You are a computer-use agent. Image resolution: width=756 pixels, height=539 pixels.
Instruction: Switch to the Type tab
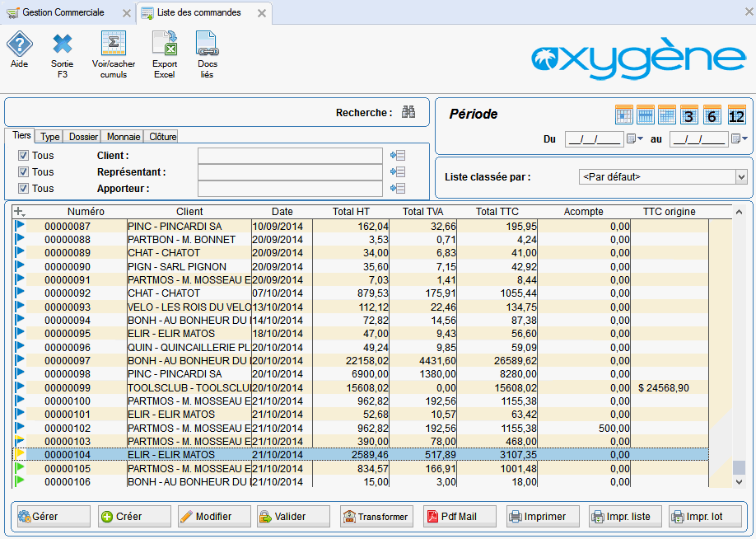pyautogui.click(x=50, y=137)
